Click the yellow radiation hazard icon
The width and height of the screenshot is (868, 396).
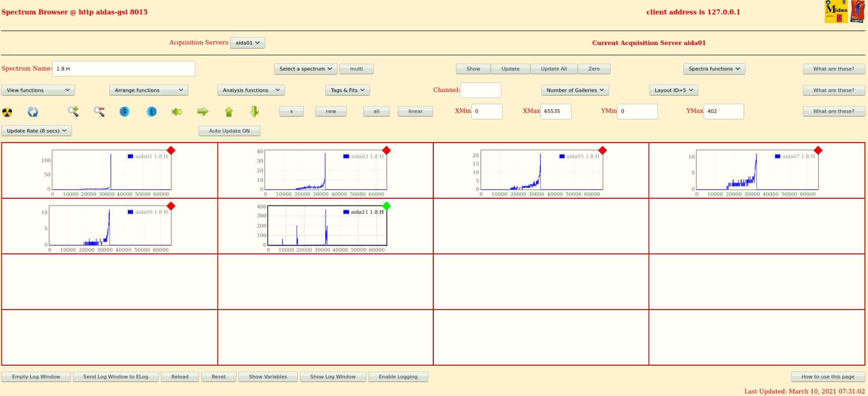click(7, 112)
